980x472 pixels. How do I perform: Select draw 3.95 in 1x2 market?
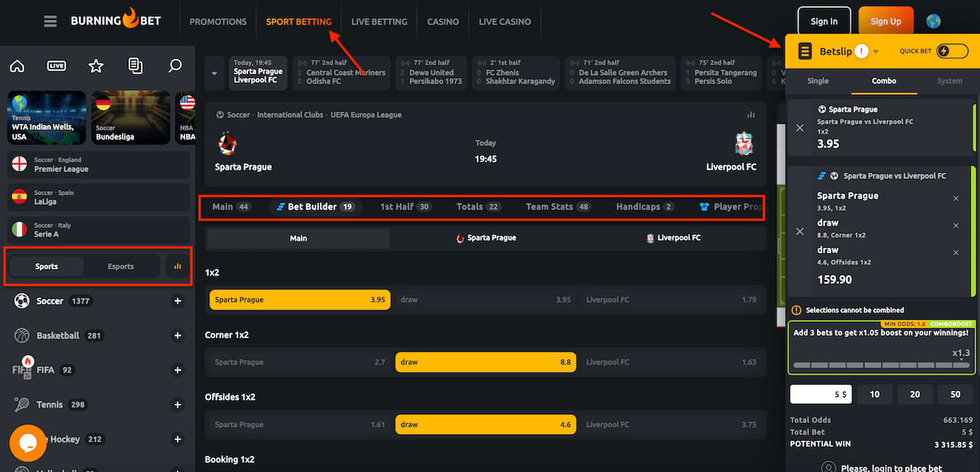pyautogui.click(x=485, y=300)
